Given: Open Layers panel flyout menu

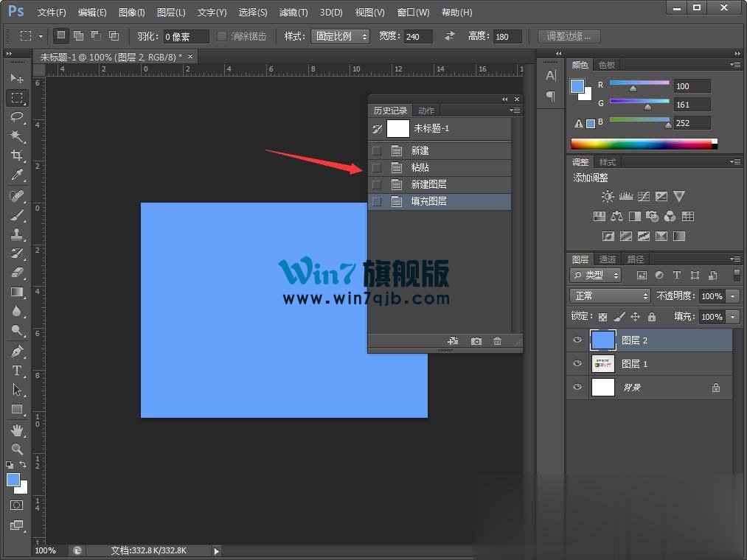Looking at the screenshot, I should point(735,259).
